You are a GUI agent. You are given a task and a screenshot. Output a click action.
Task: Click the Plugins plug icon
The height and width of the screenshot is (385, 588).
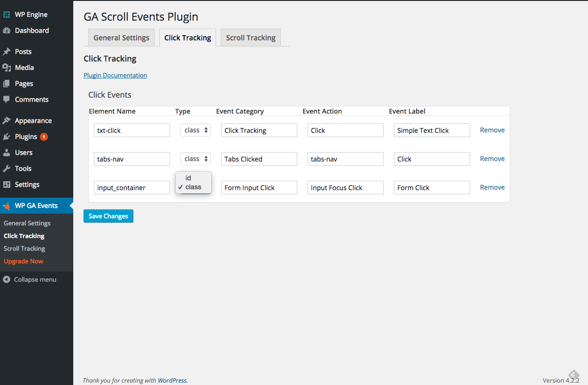click(7, 137)
